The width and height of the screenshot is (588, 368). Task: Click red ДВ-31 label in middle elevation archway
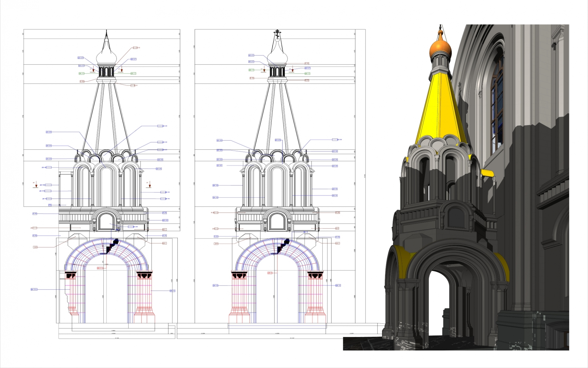pyautogui.click(x=270, y=273)
